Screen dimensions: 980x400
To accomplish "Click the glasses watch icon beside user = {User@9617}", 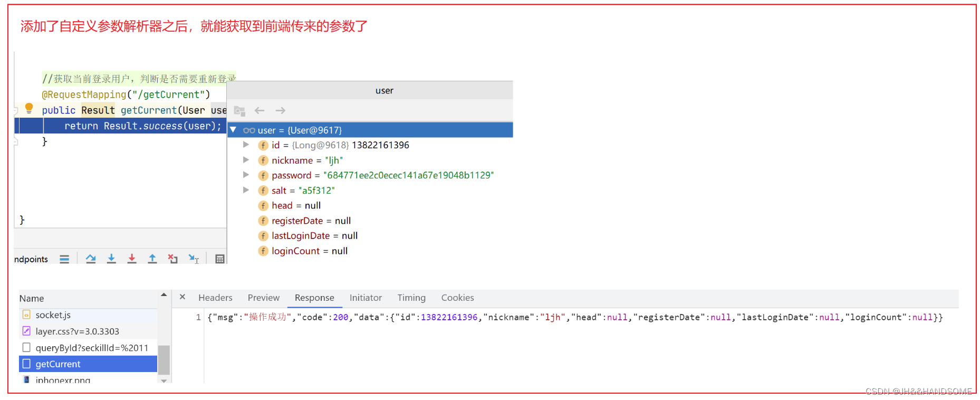I will tap(249, 130).
